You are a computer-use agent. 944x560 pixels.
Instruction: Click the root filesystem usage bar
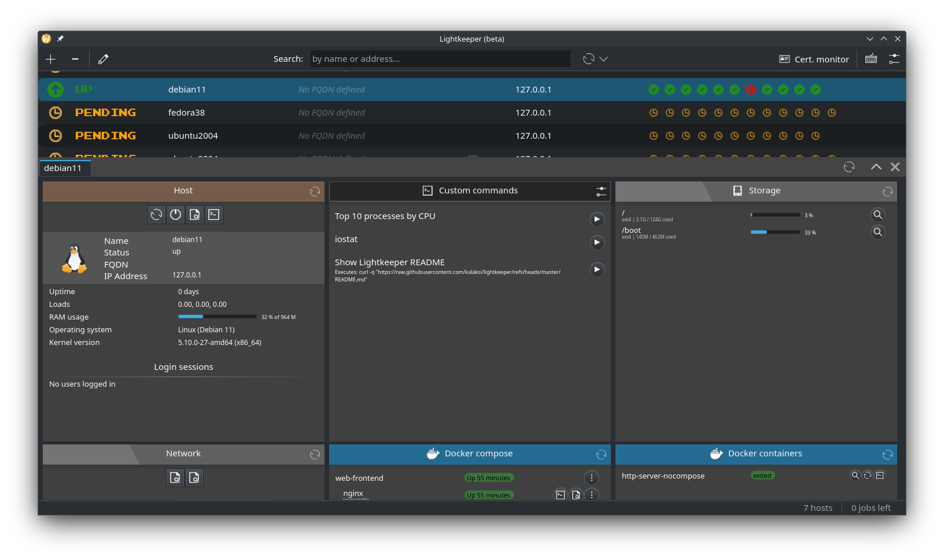tap(776, 215)
